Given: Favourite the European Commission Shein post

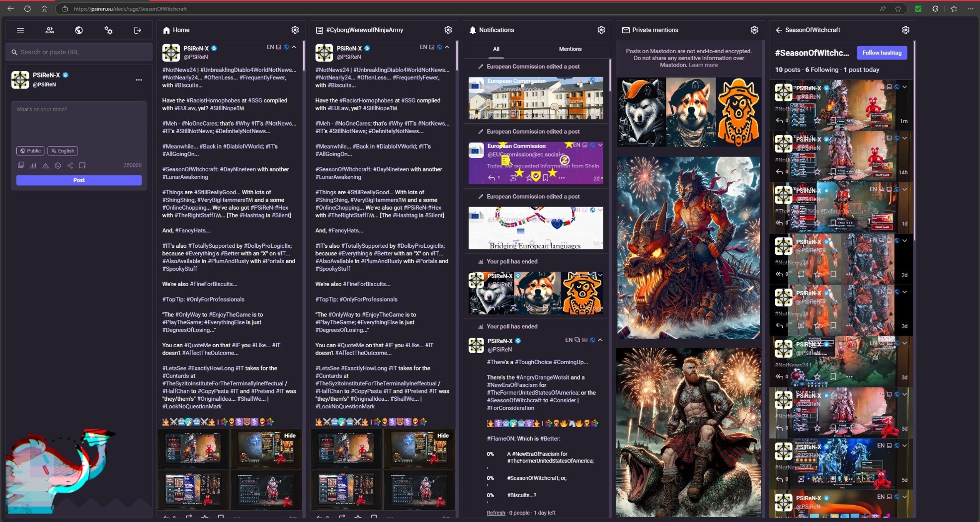Looking at the screenshot, I should click(529, 177).
